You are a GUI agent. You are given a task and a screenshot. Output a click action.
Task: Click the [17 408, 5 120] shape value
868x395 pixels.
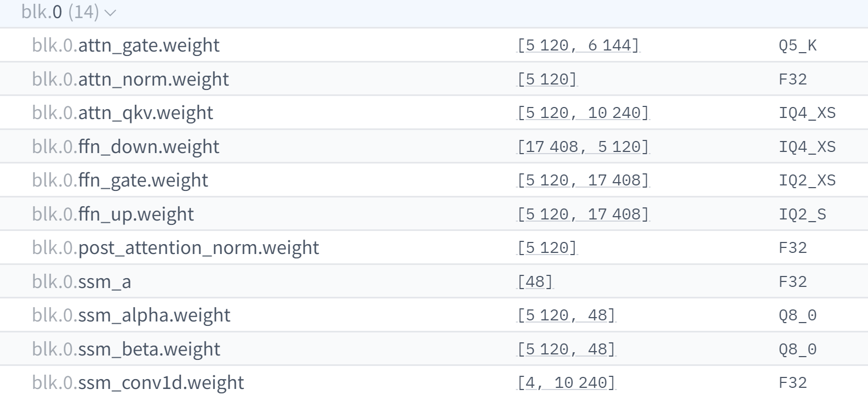point(583,147)
